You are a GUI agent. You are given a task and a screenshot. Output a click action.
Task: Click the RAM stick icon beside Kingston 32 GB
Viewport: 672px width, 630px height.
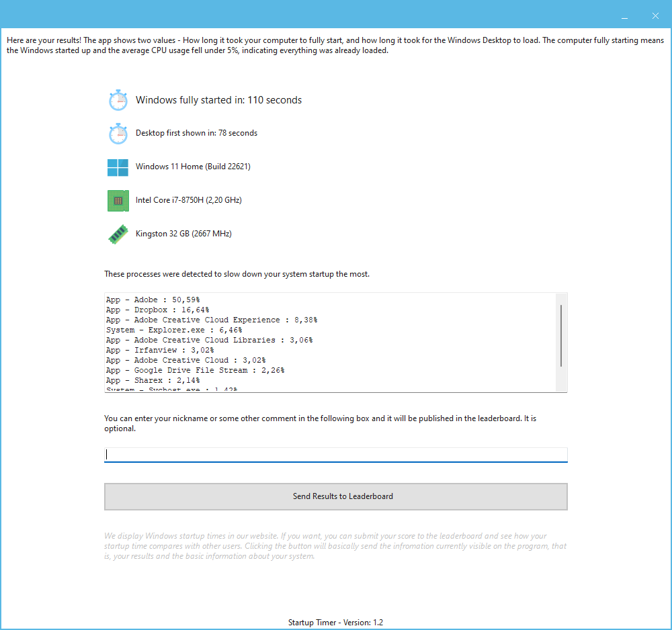[x=118, y=234]
